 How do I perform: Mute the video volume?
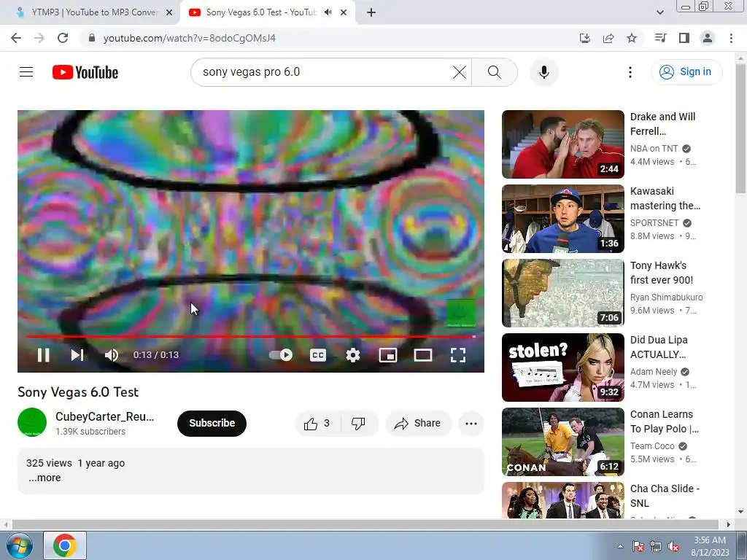(112, 355)
